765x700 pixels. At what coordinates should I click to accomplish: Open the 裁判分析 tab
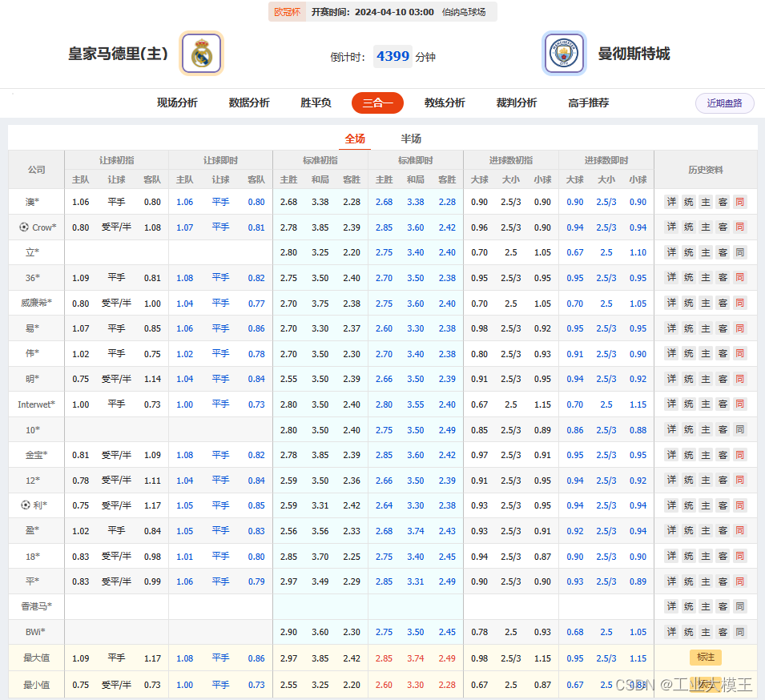(x=517, y=103)
